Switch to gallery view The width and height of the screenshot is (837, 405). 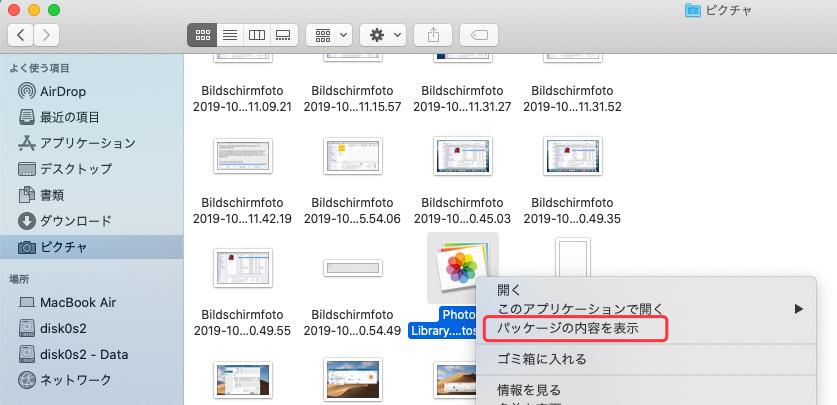pyautogui.click(x=283, y=34)
